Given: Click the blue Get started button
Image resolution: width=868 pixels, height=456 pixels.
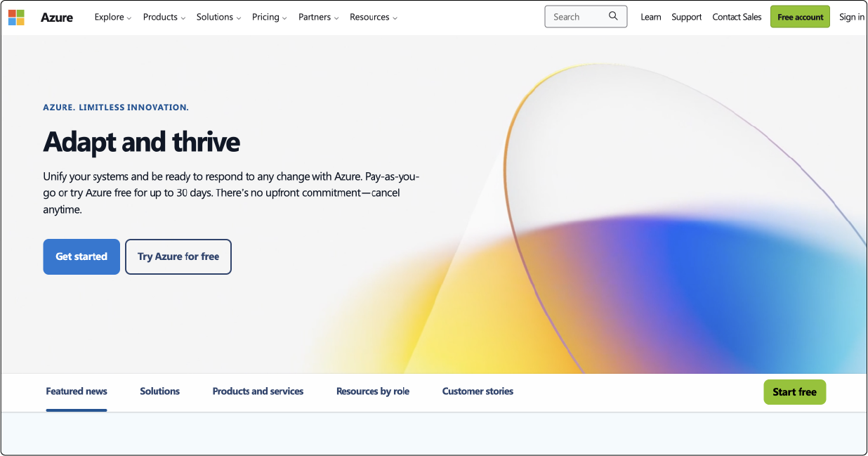Looking at the screenshot, I should pos(81,256).
